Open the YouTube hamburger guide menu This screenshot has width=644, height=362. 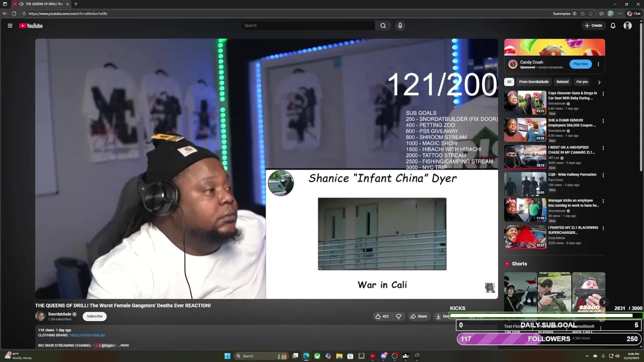pos(10,26)
